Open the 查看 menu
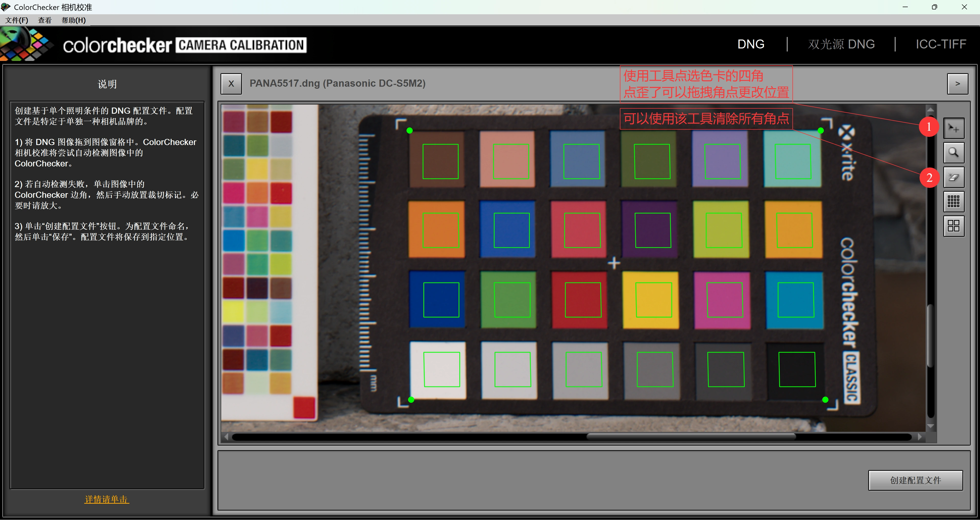Viewport: 980px width, 520px height. [45, 20]
